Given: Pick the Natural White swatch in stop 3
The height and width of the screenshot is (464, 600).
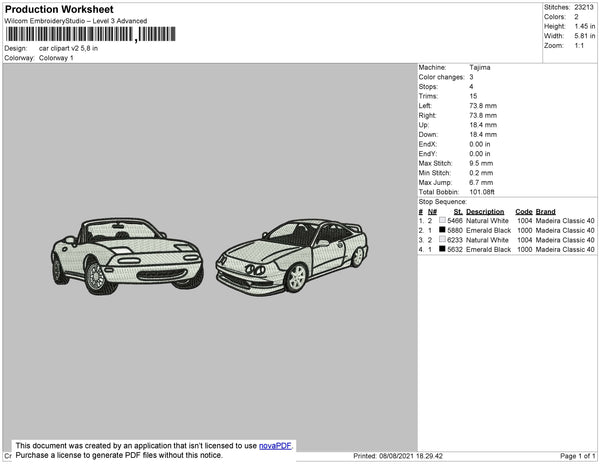Looking at the screenshot, I should [x=442, y=240].
